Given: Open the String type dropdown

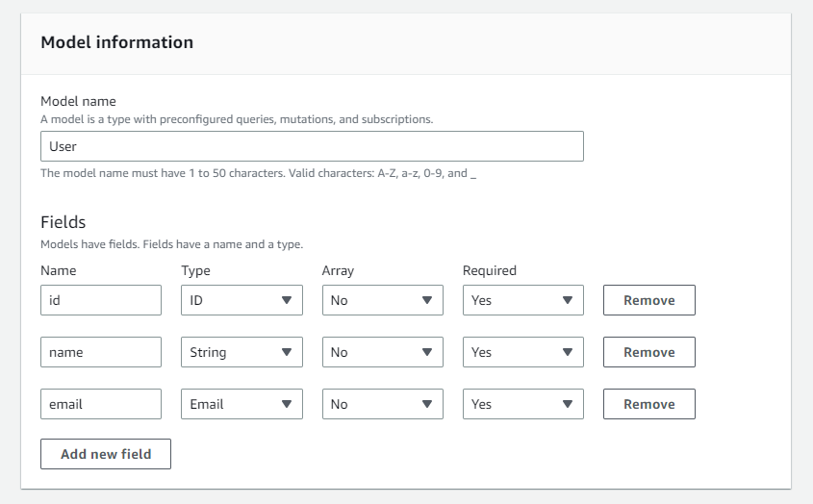Looking at the screenshot, I should coord(241,352).
